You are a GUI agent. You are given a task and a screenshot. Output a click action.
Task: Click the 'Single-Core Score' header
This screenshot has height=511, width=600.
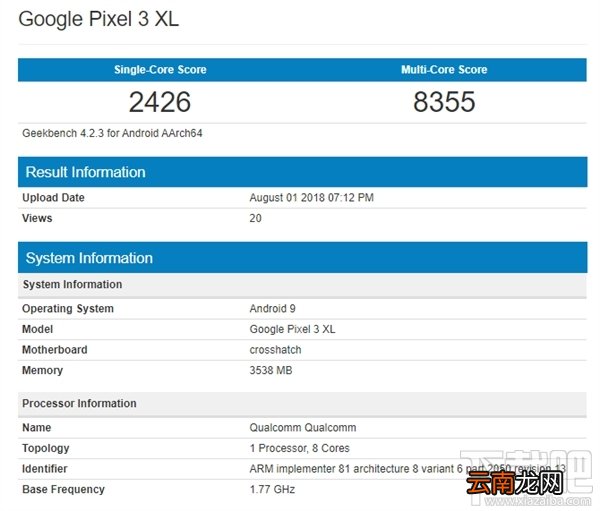pos(160,70)
